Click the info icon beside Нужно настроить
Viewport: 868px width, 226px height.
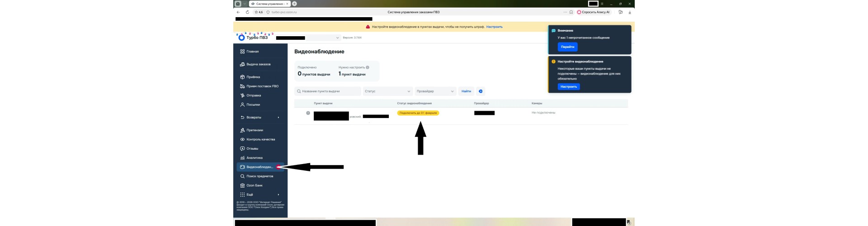click(368, 67)
